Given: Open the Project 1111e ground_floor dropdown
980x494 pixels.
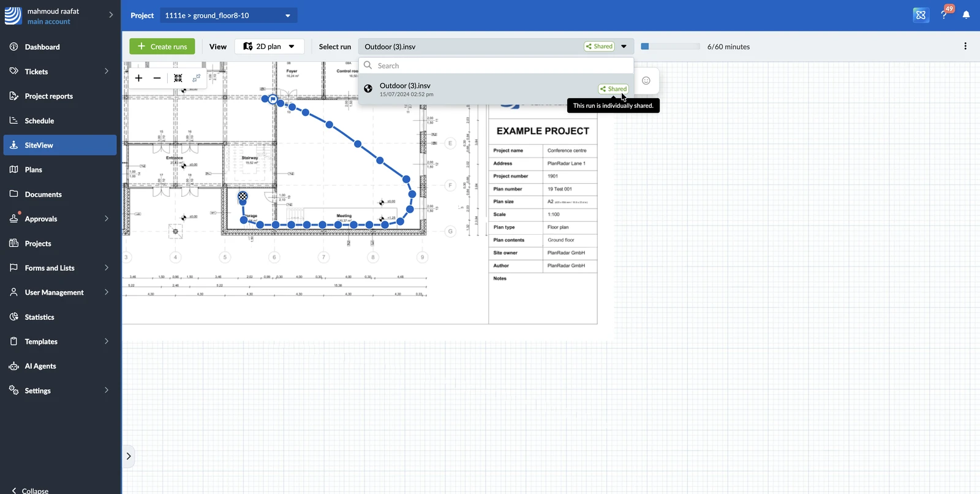Looking at the screenshot, I should click(x=228, y=15).
